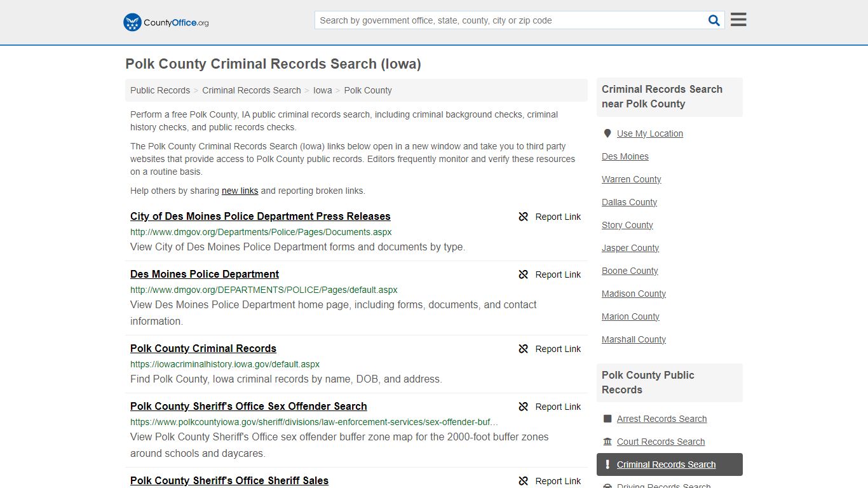Report link for Des Moines Police Department

[550, 274]
